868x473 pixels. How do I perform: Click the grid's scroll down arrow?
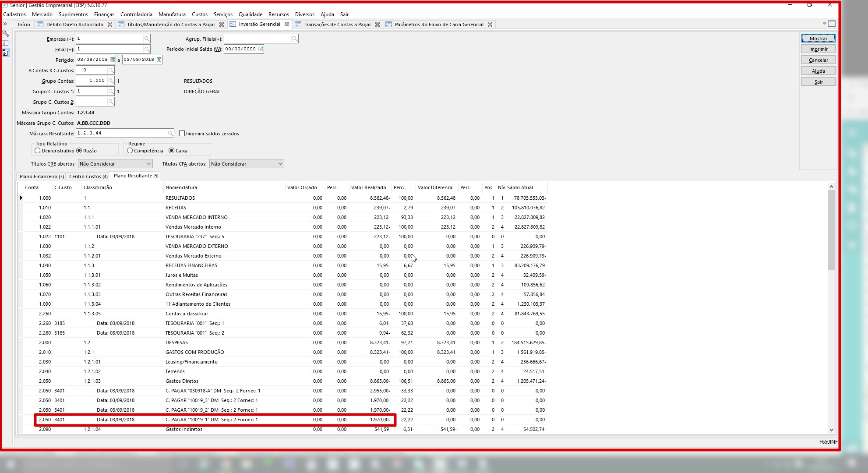coord(831,430)
